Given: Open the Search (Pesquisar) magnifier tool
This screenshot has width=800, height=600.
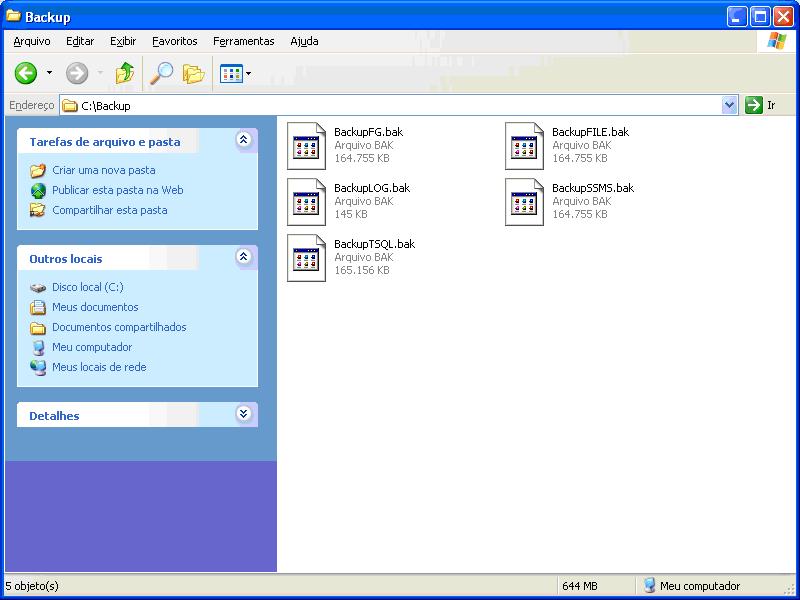Looking at the screenshot, I should click(x=161, y=73).
